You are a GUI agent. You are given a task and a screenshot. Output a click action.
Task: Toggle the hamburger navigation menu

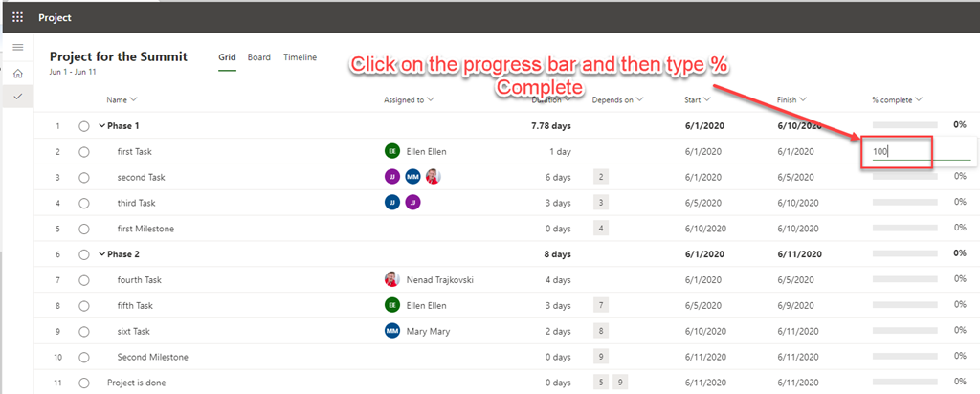pyautogui.click(x=17, y=48)
